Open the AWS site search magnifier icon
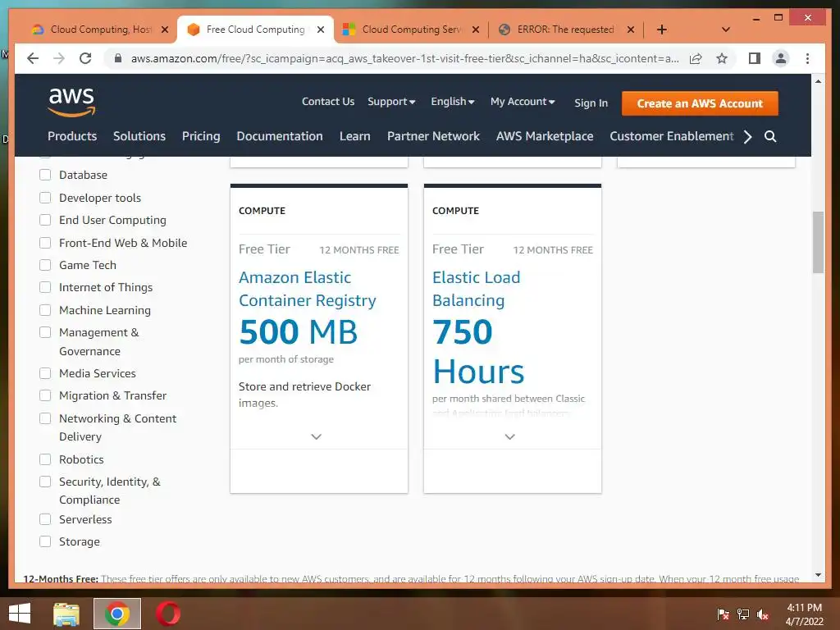This screenshot has height=630, width=840. click(x=769, y=137)
